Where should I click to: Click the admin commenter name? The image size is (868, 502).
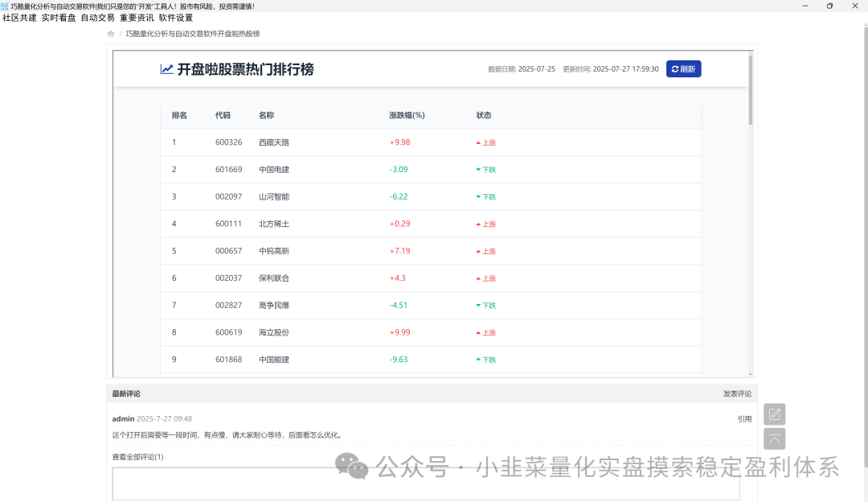[x=123, y=419]
